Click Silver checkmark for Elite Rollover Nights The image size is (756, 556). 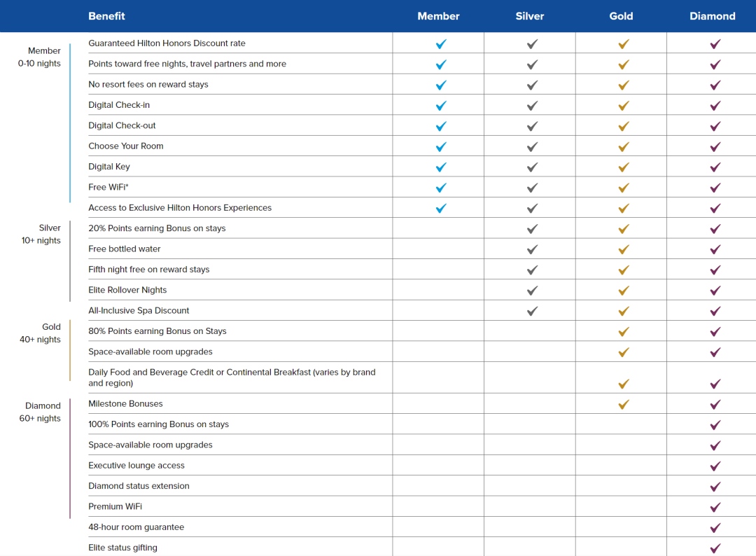532,291
